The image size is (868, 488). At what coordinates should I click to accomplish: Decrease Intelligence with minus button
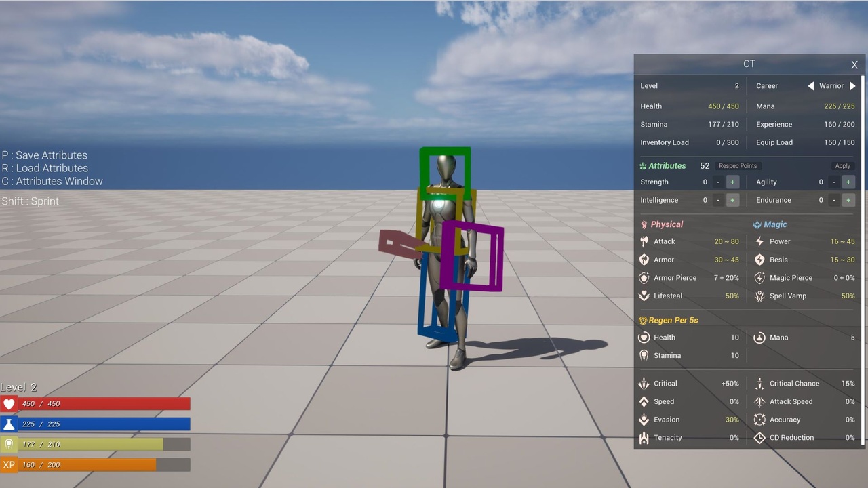(x=718, y=201)
